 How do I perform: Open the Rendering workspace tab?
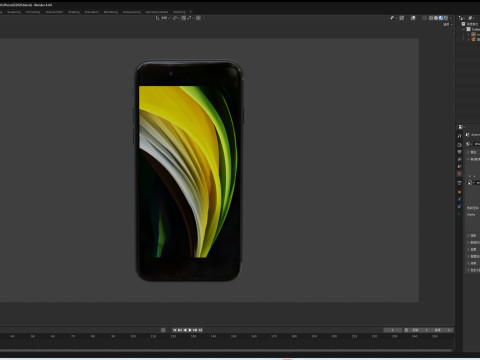tap(111, 12)
